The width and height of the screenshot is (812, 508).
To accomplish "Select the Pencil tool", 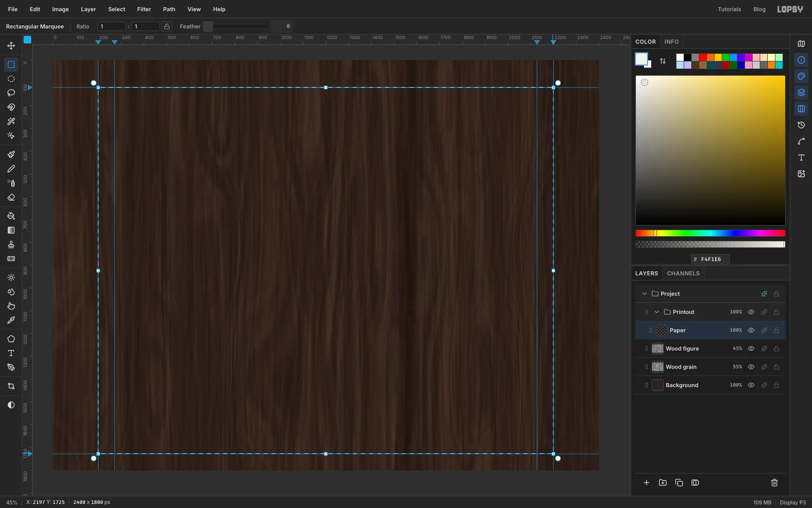I will 11,169.
